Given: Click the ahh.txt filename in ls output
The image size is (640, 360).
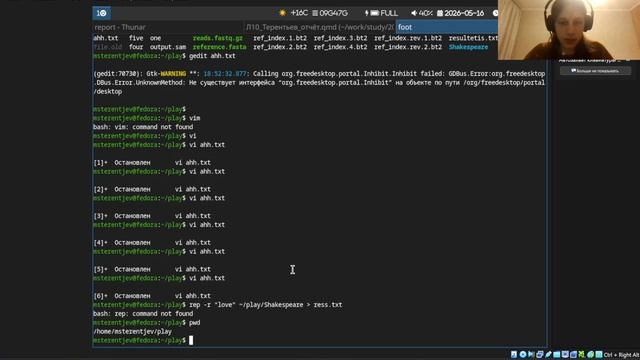Looking at the screenshot, I should (x=106, y=38).
